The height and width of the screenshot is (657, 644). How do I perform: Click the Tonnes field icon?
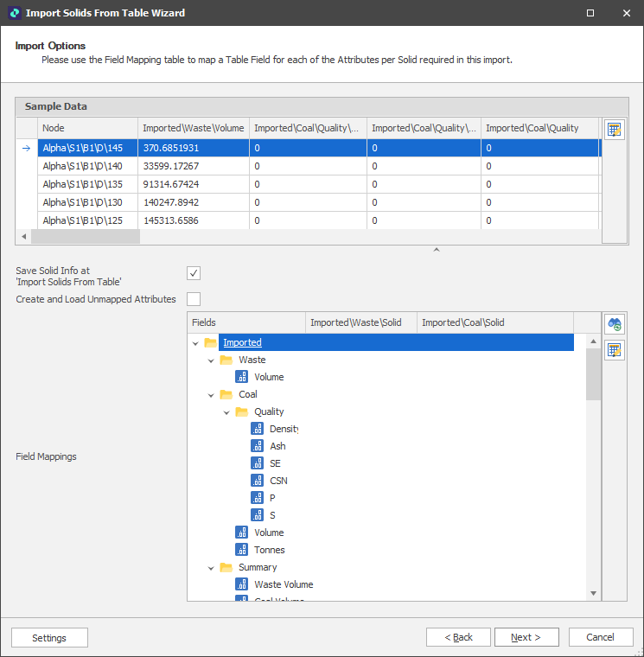point(242,550)
